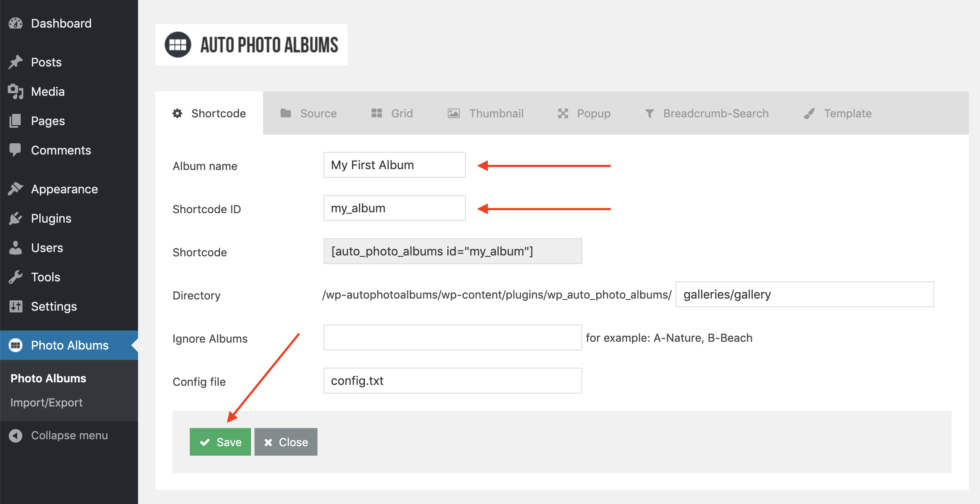
Task: Click the Media library icon
Action: coord(16,91)
